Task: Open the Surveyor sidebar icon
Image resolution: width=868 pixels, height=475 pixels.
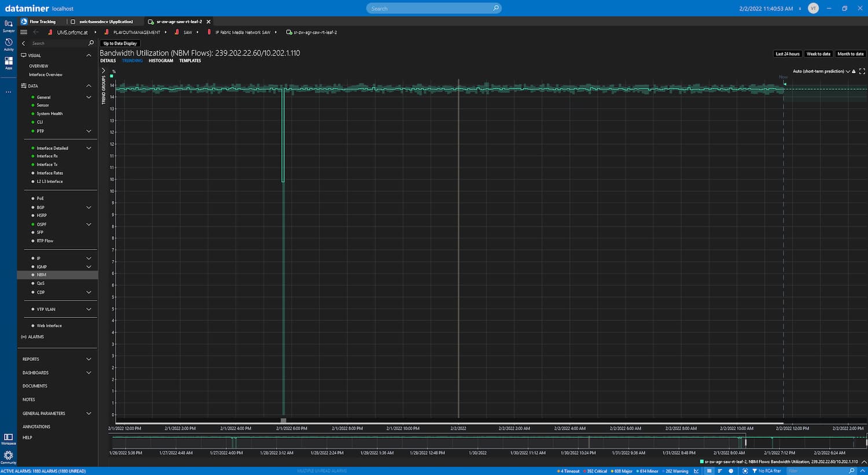Action: tap(9, 25)
